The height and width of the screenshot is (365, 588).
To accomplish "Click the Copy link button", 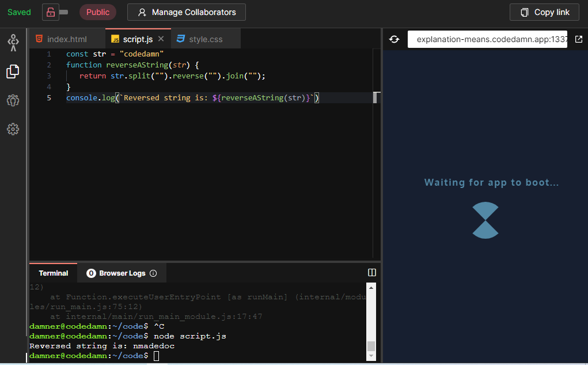I will pyautogui.click(x=544, y=12).
